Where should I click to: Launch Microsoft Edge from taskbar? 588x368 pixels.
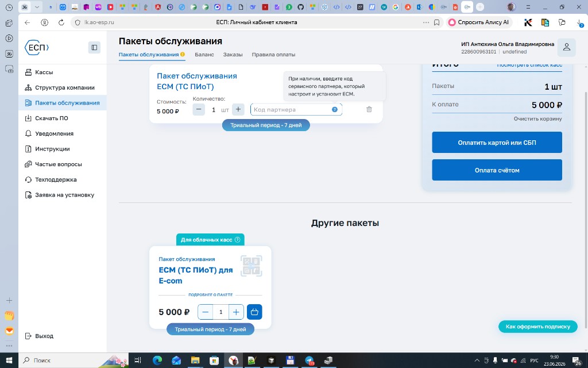click(157, 361)
